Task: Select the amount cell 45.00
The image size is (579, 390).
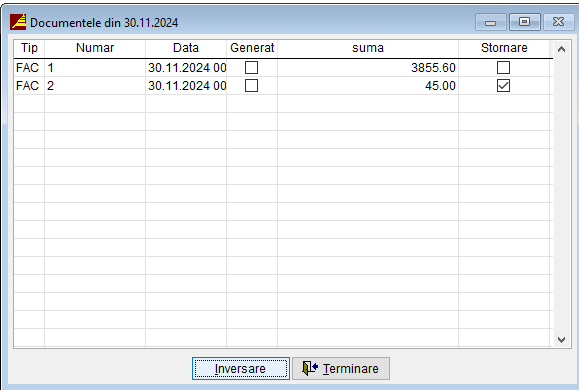Action: point(368,86)
